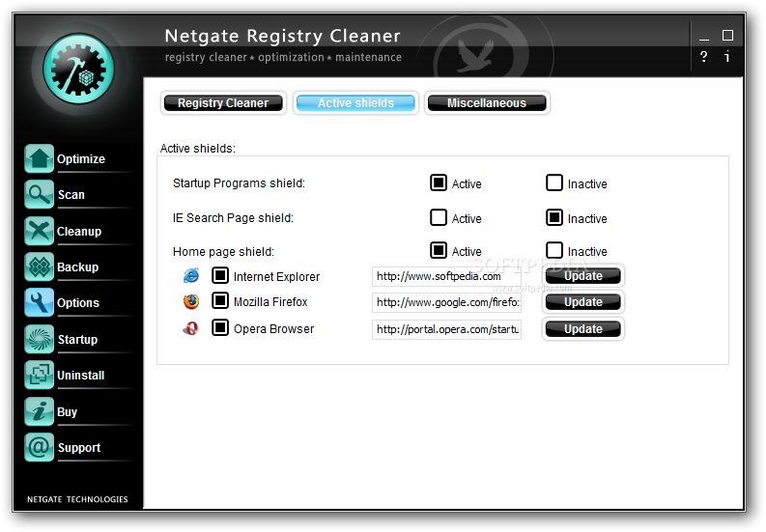Click the Optimize house icon
766x532 pixels.
pos(39,158)
